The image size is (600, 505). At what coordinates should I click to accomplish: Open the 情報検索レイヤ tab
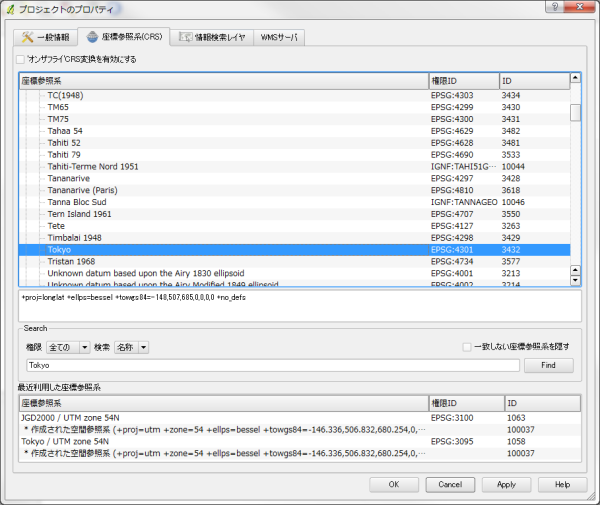coord(212,37)
